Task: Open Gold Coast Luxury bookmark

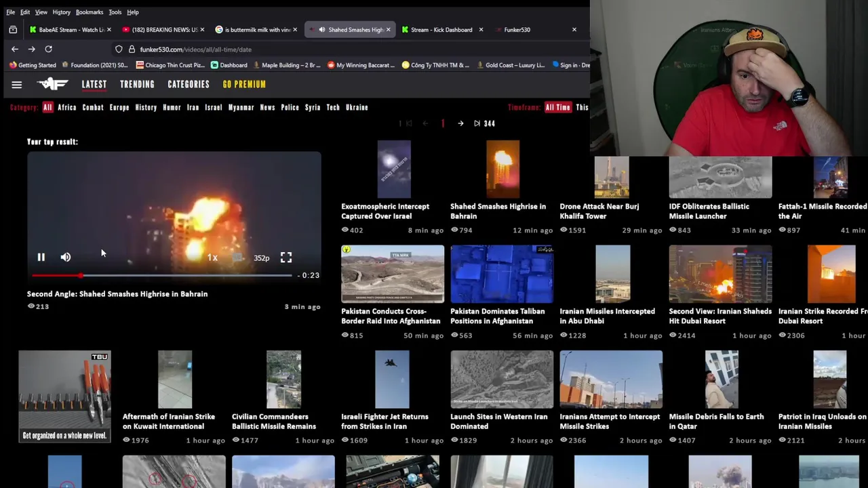Action: click(x=511, y=65)
